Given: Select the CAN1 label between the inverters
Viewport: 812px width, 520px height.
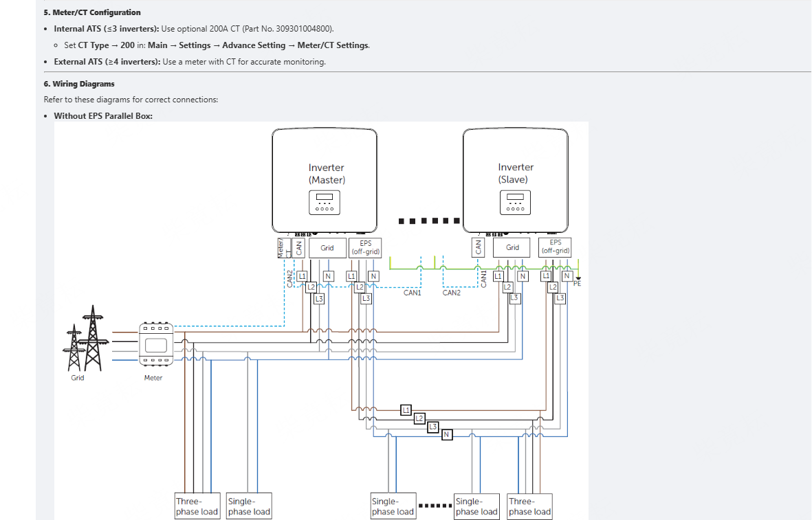Looking at the screenshot, I should point(412,293).
